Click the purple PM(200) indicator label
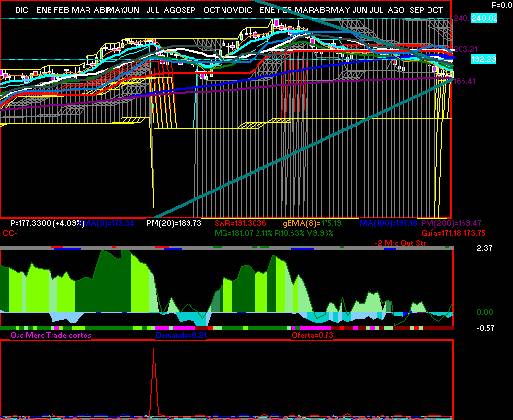 451,223
